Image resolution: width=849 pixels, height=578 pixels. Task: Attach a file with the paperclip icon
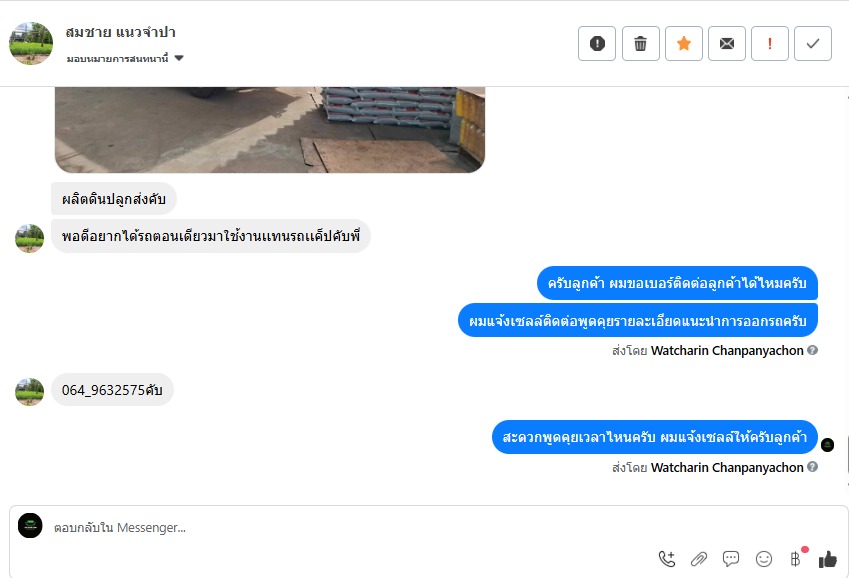[x=699, y=558]
